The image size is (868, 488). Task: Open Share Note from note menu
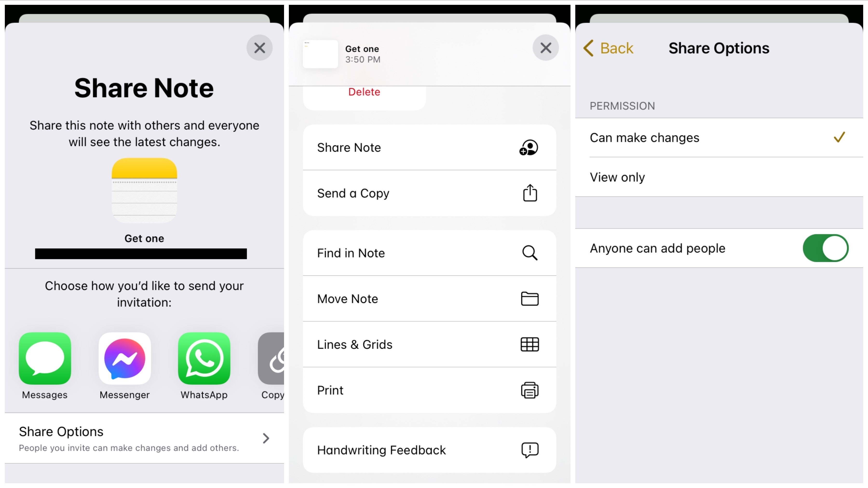[x=426, y=147]
